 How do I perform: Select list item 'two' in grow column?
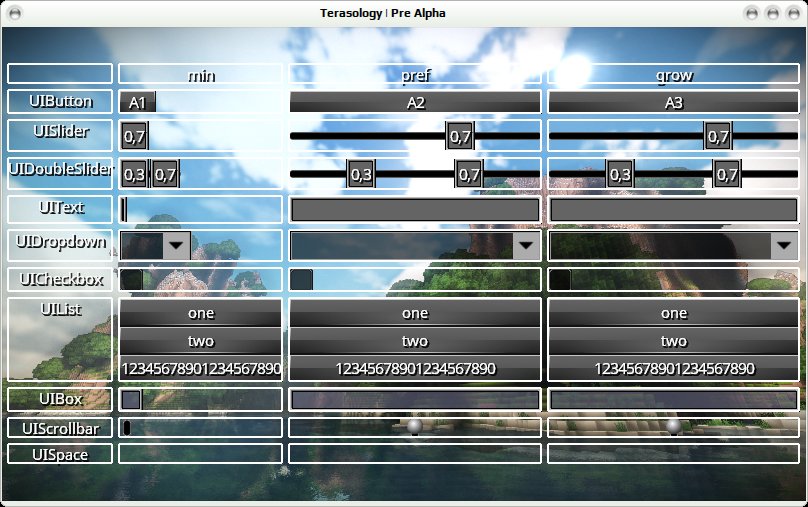point(674,341)
